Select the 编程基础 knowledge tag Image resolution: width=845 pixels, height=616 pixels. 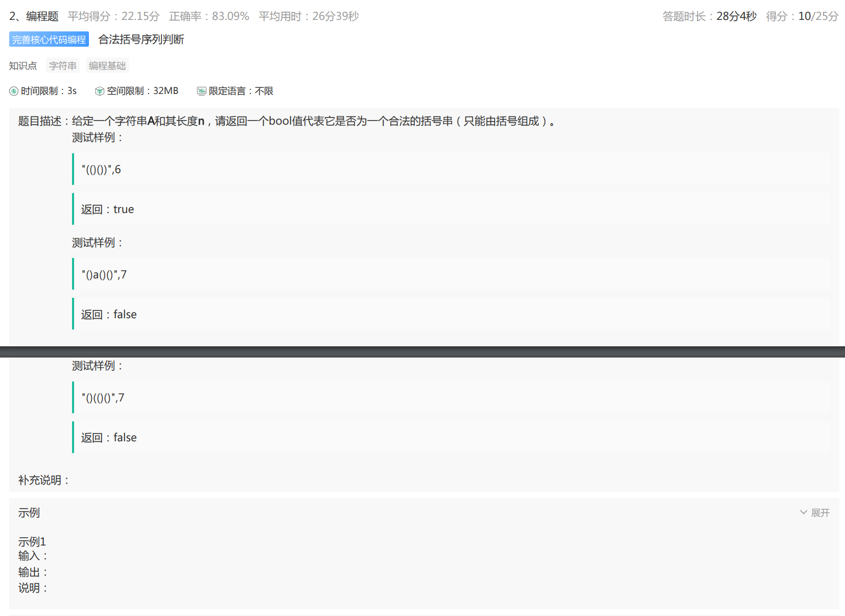tap(107, 66)
